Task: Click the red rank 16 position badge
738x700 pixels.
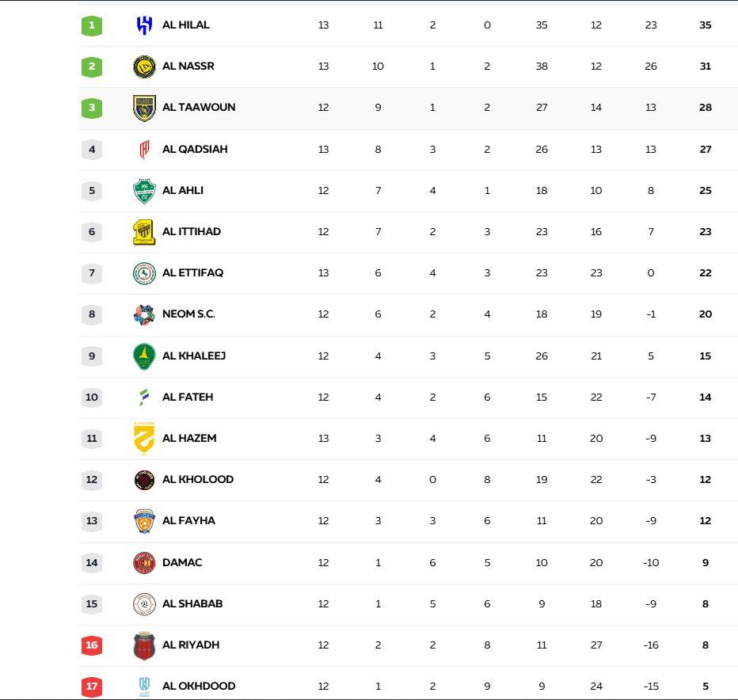Action: click(92, 645)
